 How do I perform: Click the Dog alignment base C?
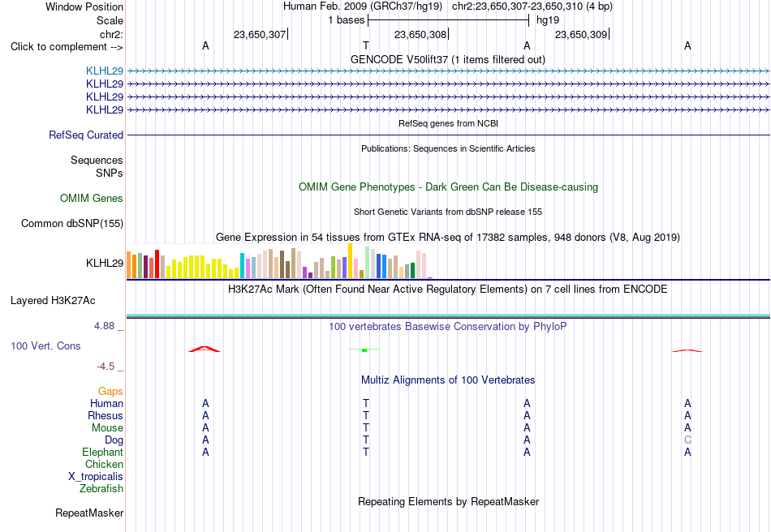pos(687,440)
